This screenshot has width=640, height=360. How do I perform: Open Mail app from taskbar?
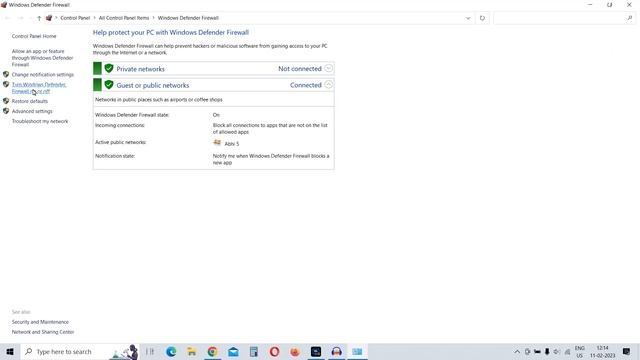(233, 351)
